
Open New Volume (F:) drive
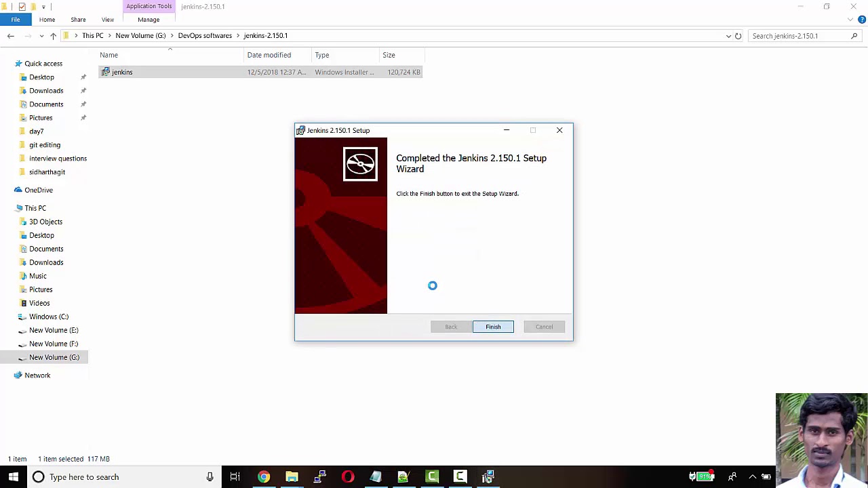click(x=54, y=344)
